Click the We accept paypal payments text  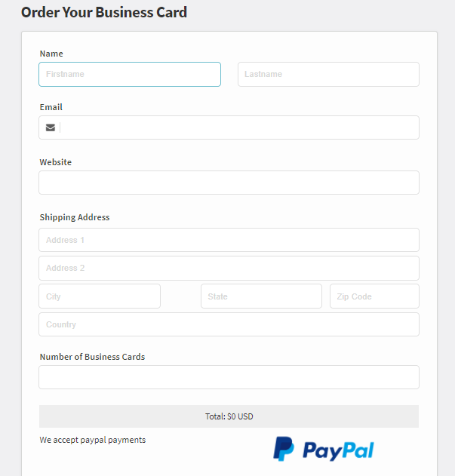coord(93,440)
